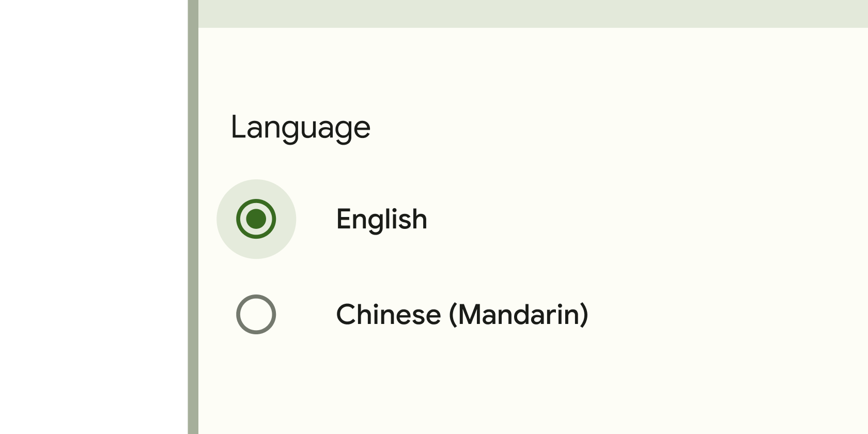Click the empty center of the Chinese radio circle
868x434 pixels.
[x=256, y=314]
